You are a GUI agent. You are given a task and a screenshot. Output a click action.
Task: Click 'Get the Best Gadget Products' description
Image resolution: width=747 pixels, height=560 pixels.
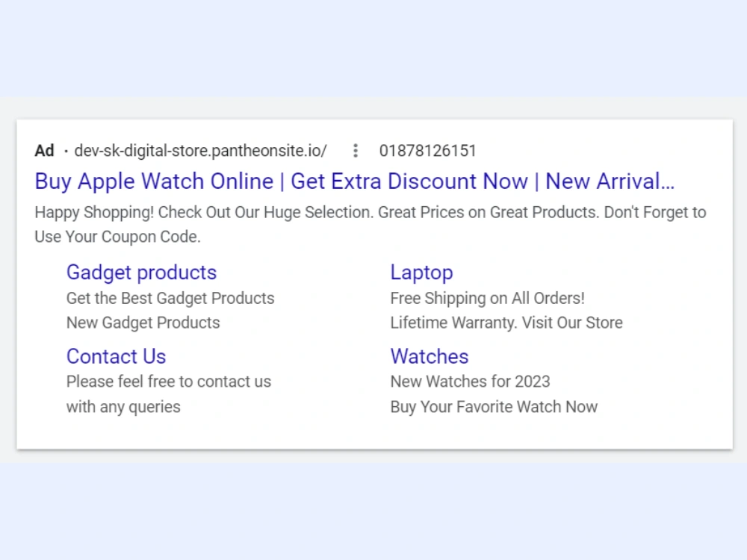[x=170, y=299]
